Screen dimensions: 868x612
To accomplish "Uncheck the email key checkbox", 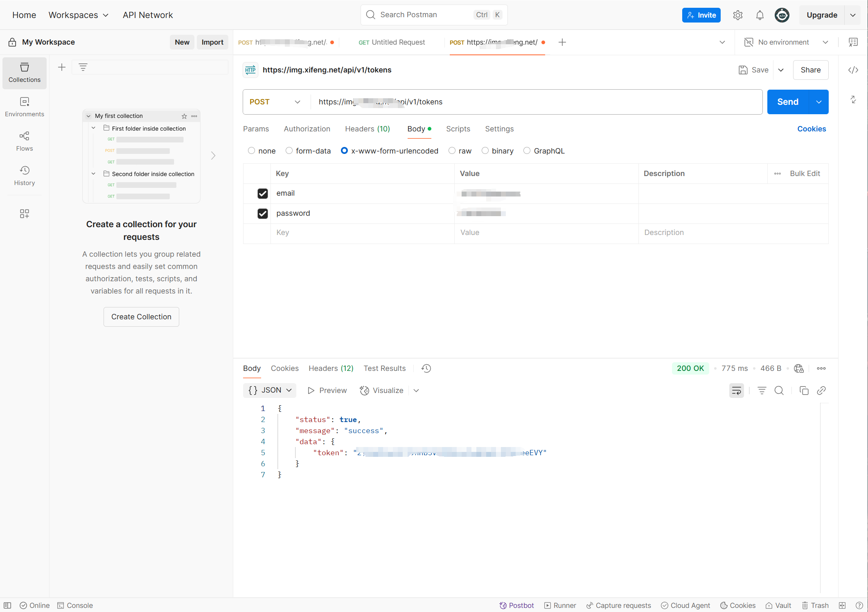I will click(x=262, y=193).
